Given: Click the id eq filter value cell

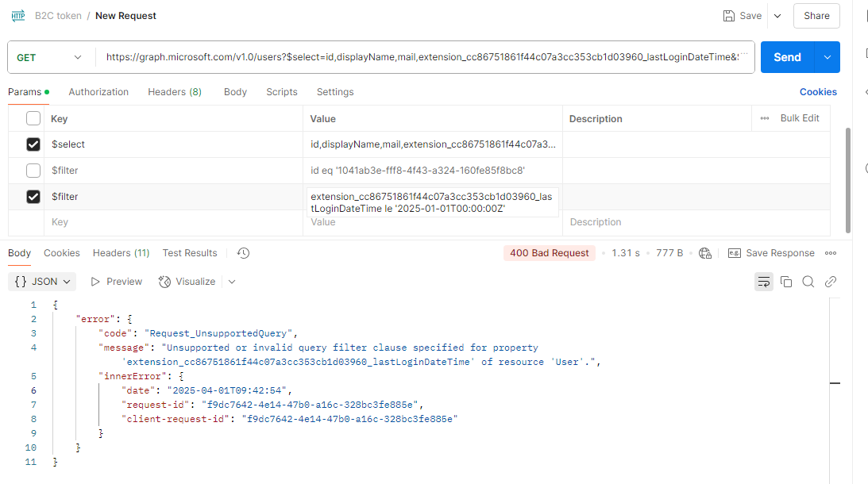Looking at the screenshot, I should pos(433,171).
